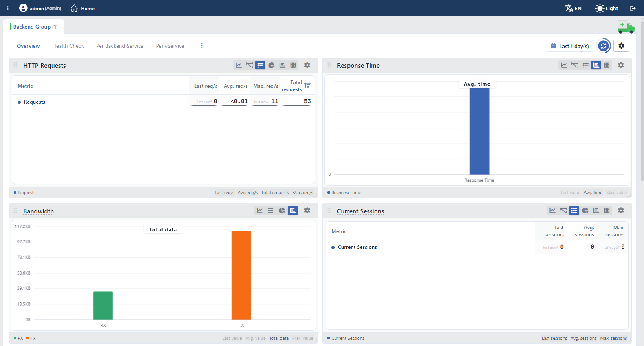This screenshot has width=644, height=346.
Task: Select pie chart view in HTTP Requests panel
Action: (x=271, y=65)
